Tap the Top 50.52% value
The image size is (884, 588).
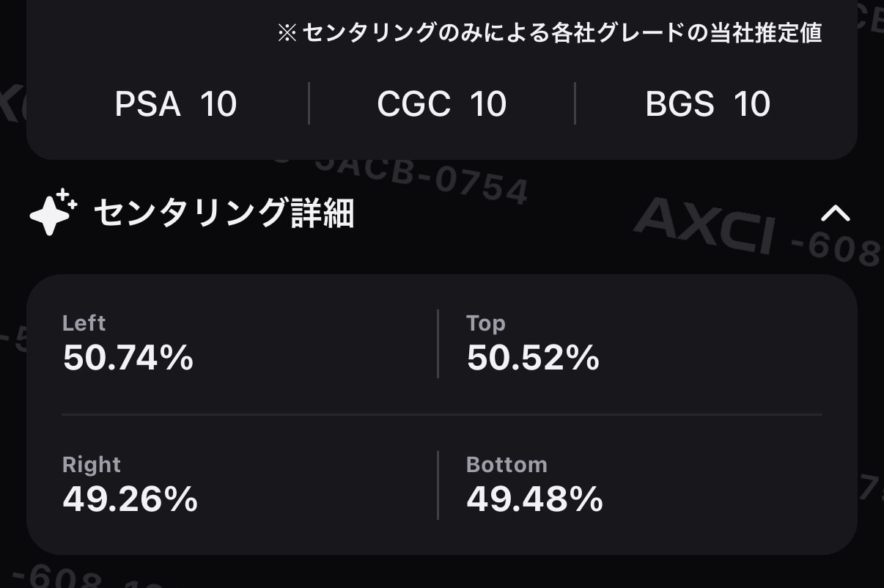tap(533, 359)
